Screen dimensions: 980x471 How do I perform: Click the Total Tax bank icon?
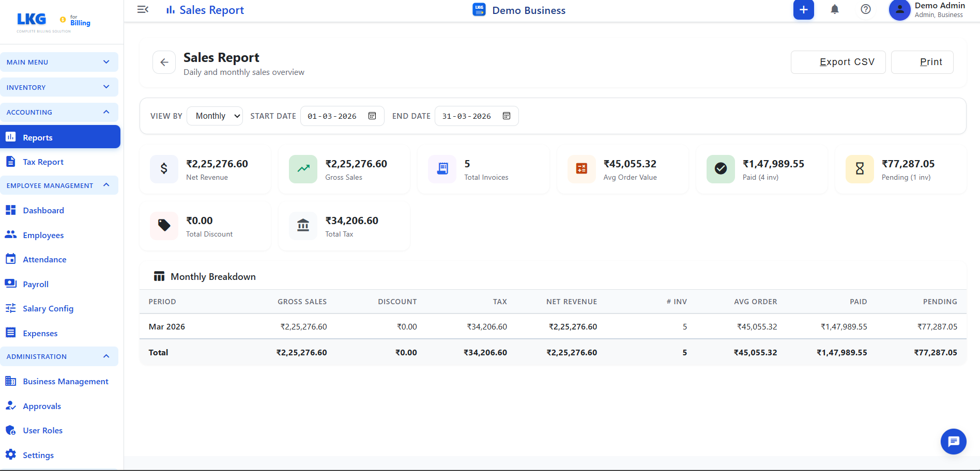tap(303, 226)
